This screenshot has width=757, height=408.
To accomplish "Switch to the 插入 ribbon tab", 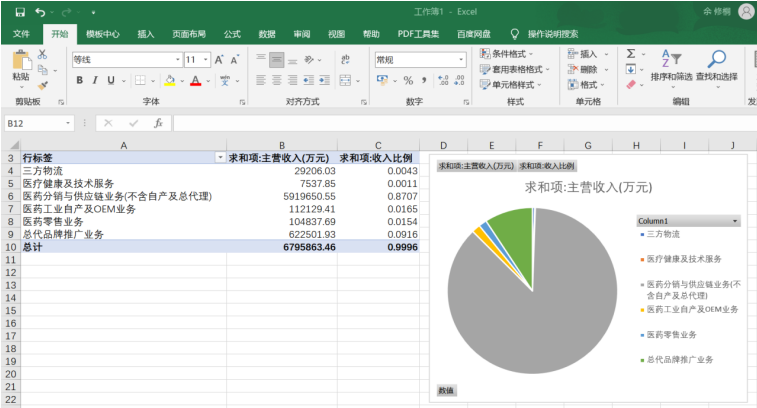I will click(x=146, y=34).
